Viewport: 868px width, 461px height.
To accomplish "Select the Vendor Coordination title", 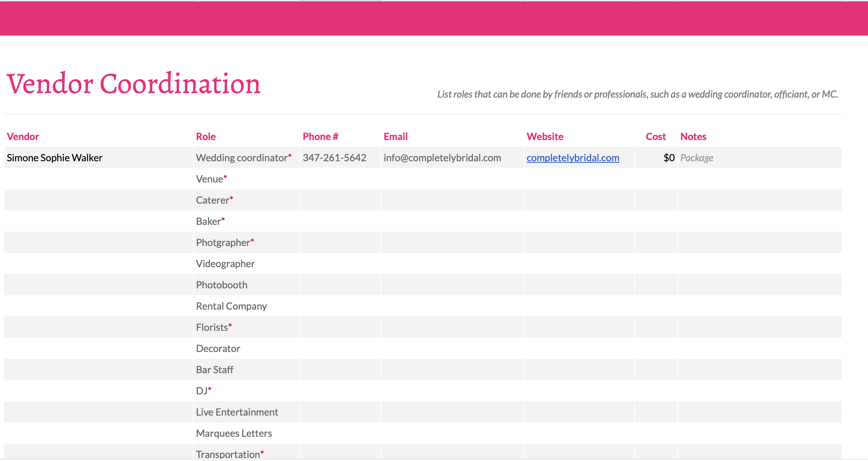I will (x=134, y=84).
